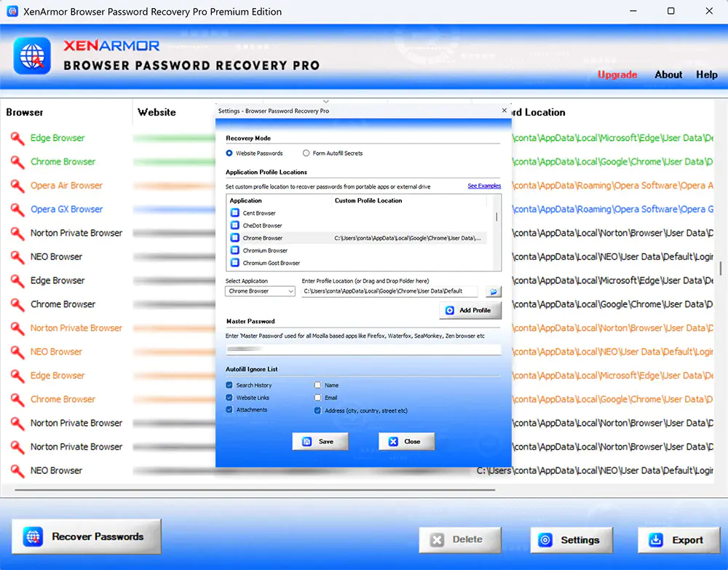Click the Export button
Screen dimensions: 728x570
[x=678, y=540]
